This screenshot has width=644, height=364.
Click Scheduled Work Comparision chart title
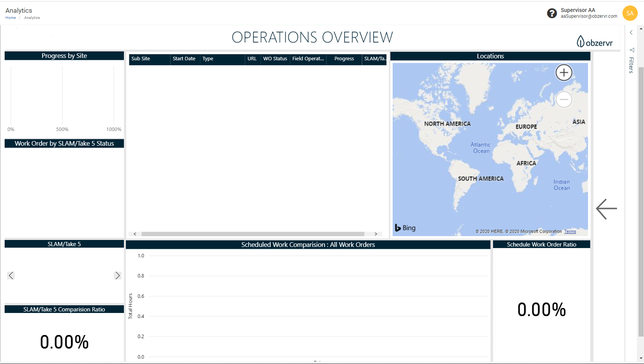308,245
